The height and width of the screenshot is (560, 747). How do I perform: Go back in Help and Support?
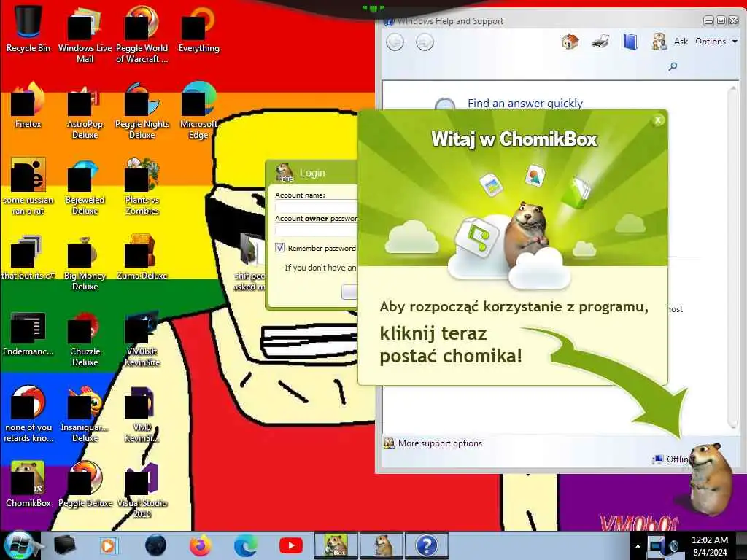pyautogui.click(x=395, y=42)
